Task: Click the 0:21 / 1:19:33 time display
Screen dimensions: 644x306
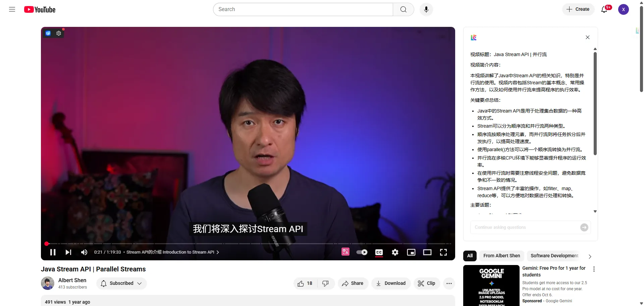Action: [x=107, y=252]
